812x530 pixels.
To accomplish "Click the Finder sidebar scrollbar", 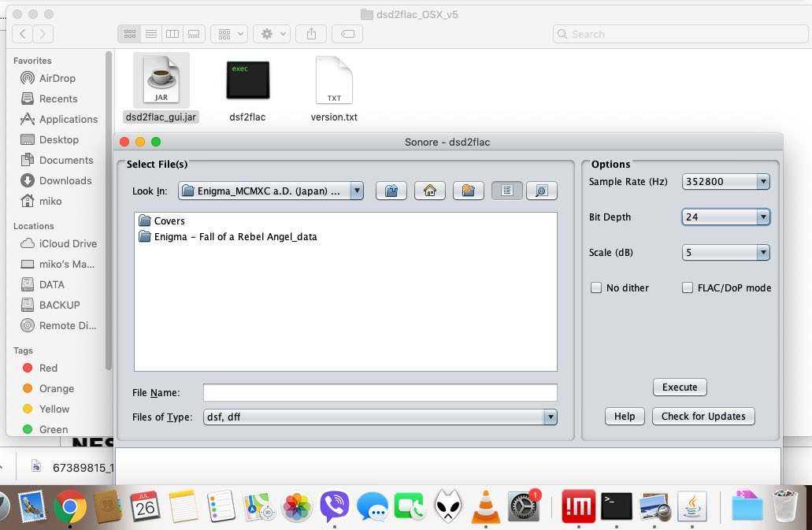I will (108, 210).
